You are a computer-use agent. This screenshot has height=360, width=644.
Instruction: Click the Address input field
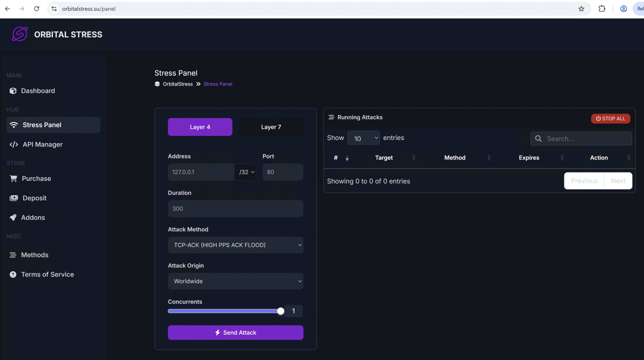pos(201,172)
